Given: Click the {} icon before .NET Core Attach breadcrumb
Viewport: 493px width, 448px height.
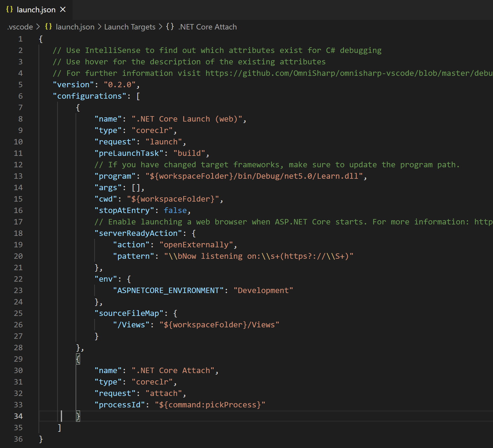Looking at the screenshot, I should (x=170, y=26).
